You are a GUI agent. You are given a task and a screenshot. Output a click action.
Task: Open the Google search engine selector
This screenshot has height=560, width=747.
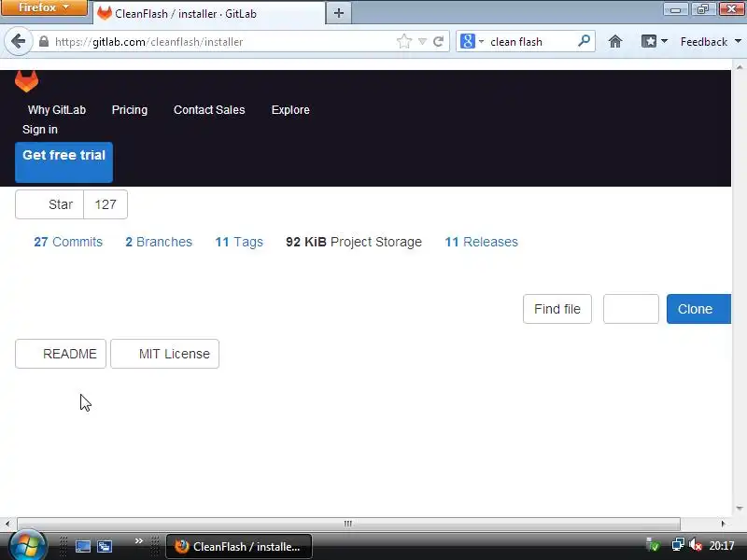coord(472,41)
